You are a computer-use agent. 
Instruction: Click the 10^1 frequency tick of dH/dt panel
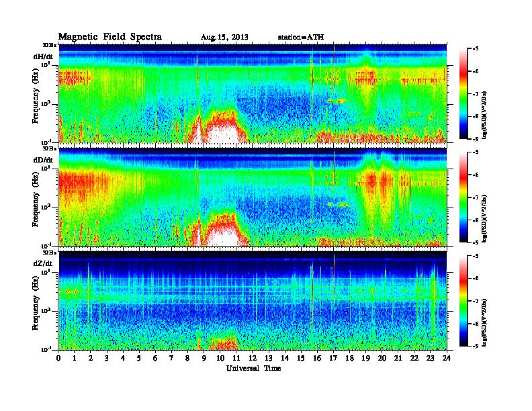coord(46,64)
